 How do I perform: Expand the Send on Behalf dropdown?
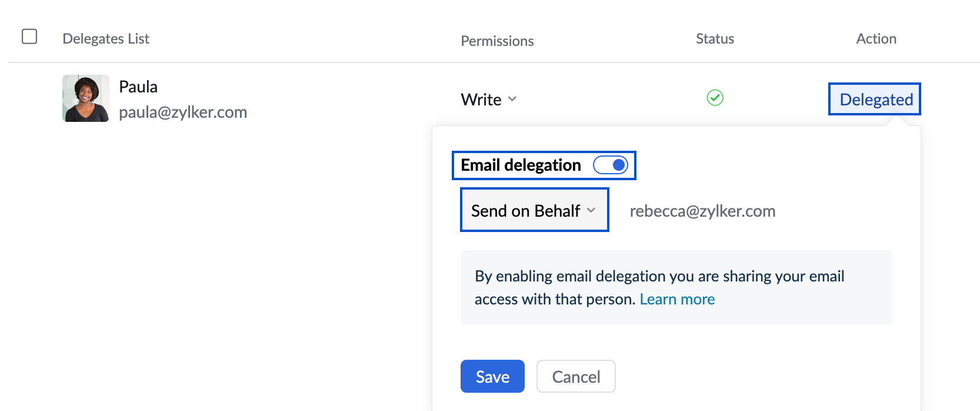point(534,210)
